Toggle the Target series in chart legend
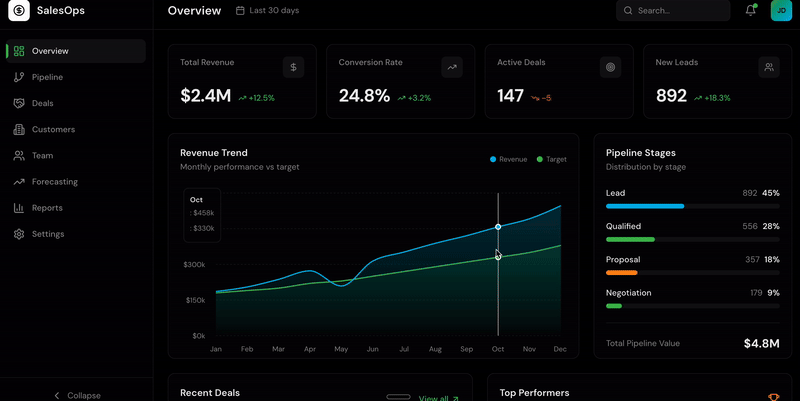Viewport: 800px width, 401px height. coord(552,159)
